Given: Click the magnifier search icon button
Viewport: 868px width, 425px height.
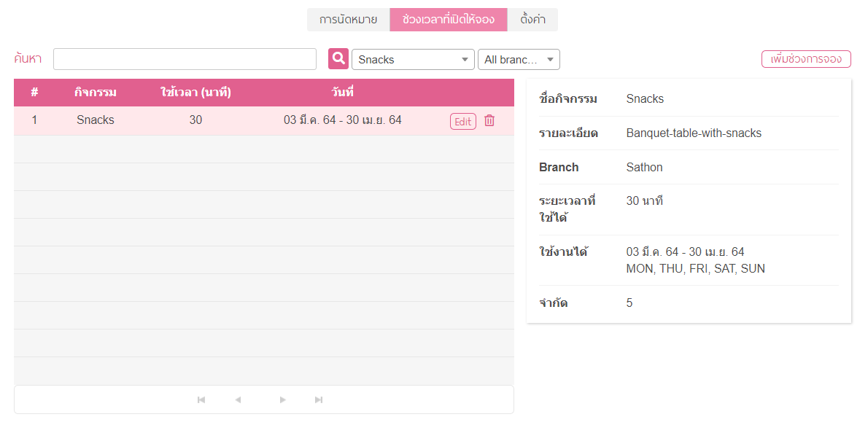Looking at the screenshot, I should [338, 58].
